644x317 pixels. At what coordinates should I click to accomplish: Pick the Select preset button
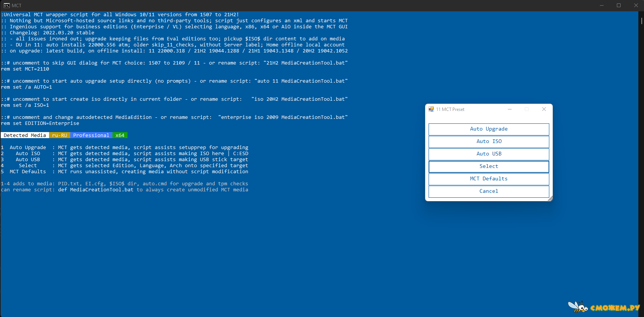coord(489,166)
